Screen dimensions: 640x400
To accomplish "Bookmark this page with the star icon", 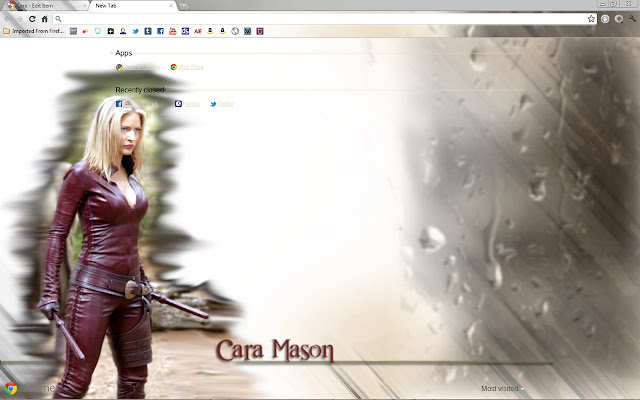I will click(x=591, y=19).
